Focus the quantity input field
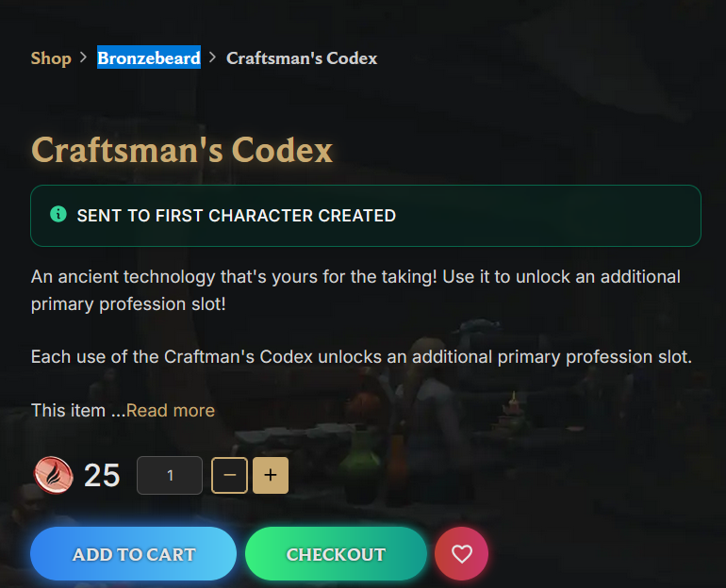This screenshot has width=726, height=588. point(170,475)
